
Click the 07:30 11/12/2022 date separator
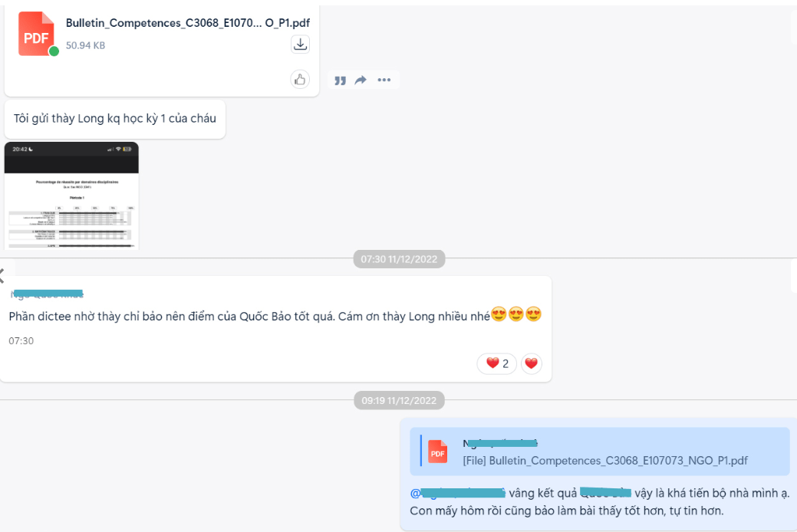click(x=399, y=259)
